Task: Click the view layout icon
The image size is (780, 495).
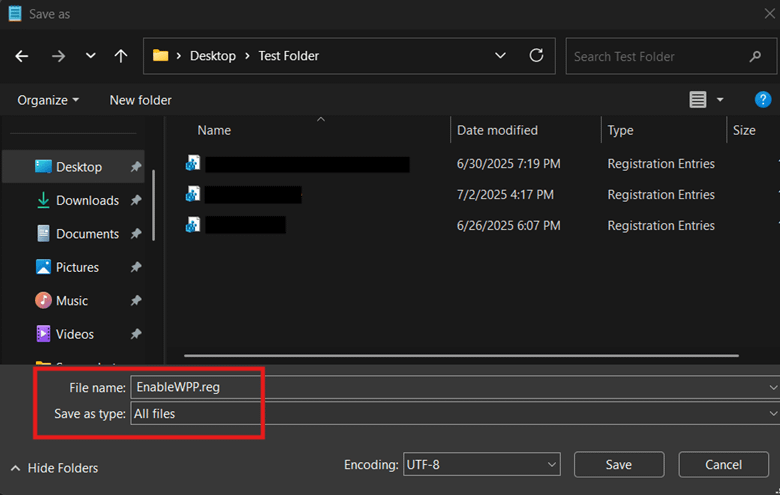Action: (698, 100)
